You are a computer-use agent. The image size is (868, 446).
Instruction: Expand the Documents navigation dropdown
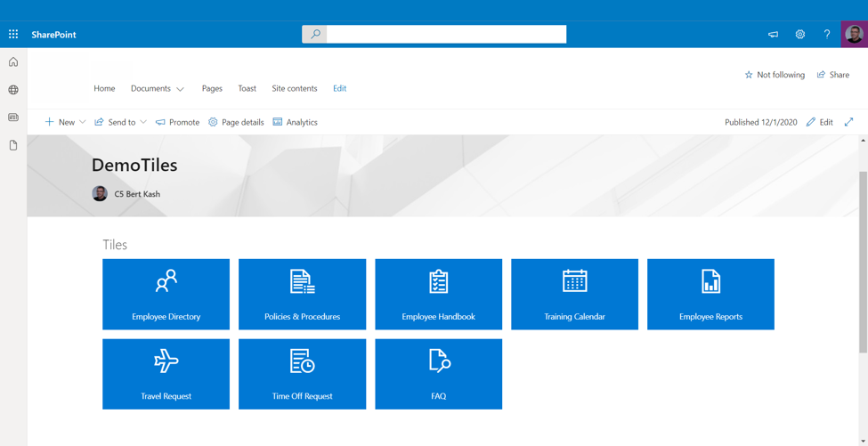(x=180, y=89)
